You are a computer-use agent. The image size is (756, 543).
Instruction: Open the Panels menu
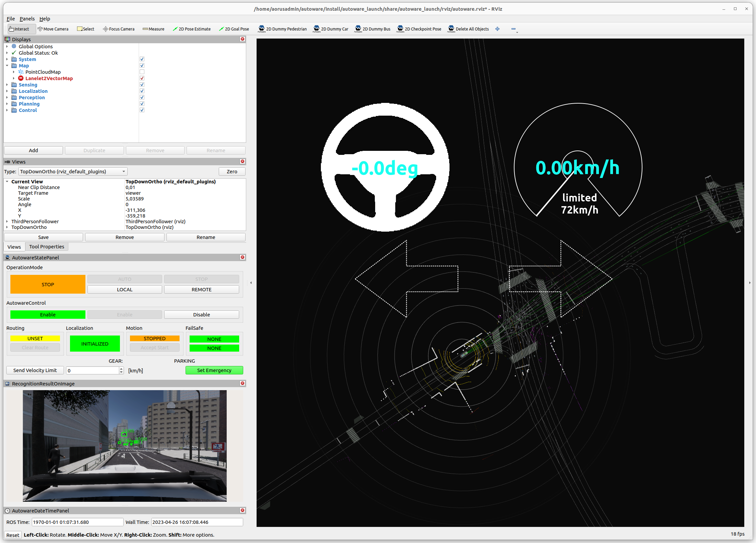(27, 19)
